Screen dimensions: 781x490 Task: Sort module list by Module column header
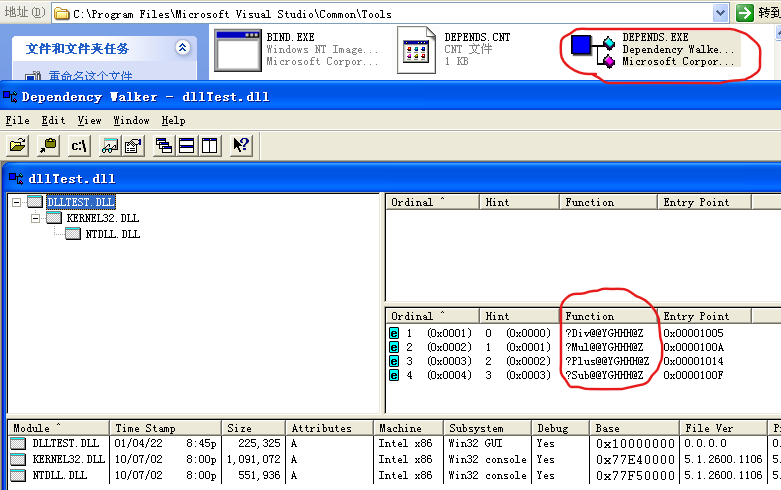tap(58, 428)
